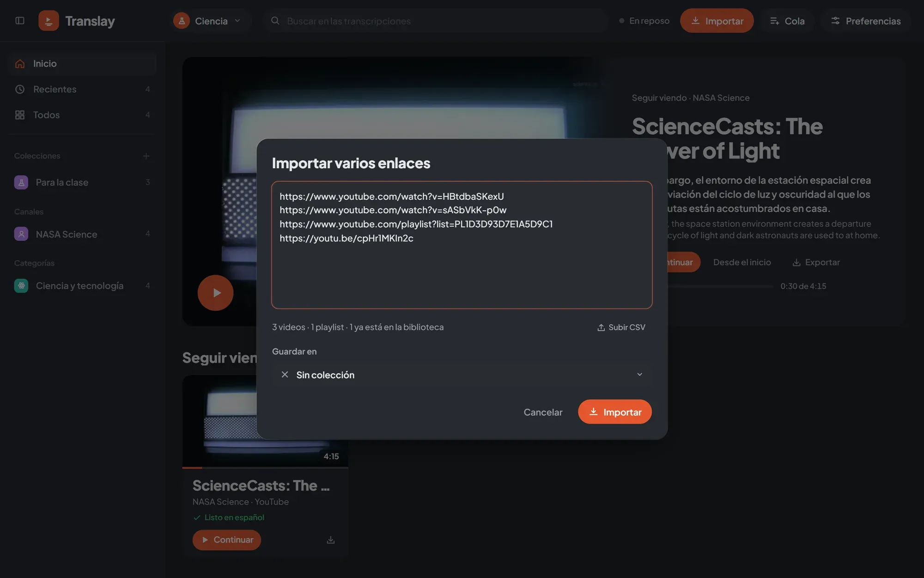924x578 pixels.
Task: Click the ScienceCasts card thumbnail
Action: tap(265, 421)
